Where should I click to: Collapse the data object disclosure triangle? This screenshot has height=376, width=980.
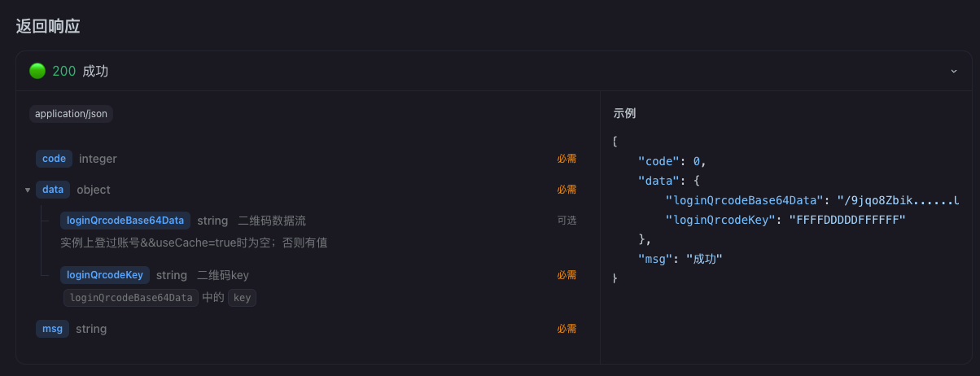pos(28,190)
